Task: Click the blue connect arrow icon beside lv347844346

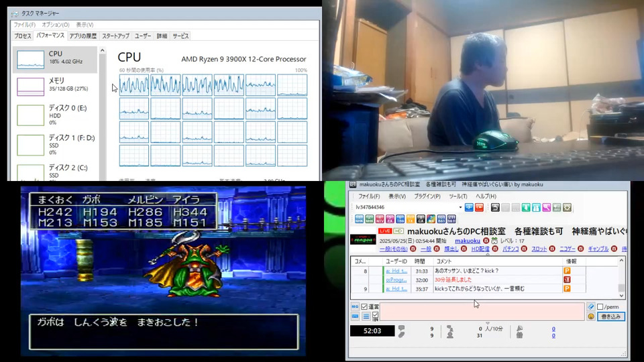Action: (469, 207)
